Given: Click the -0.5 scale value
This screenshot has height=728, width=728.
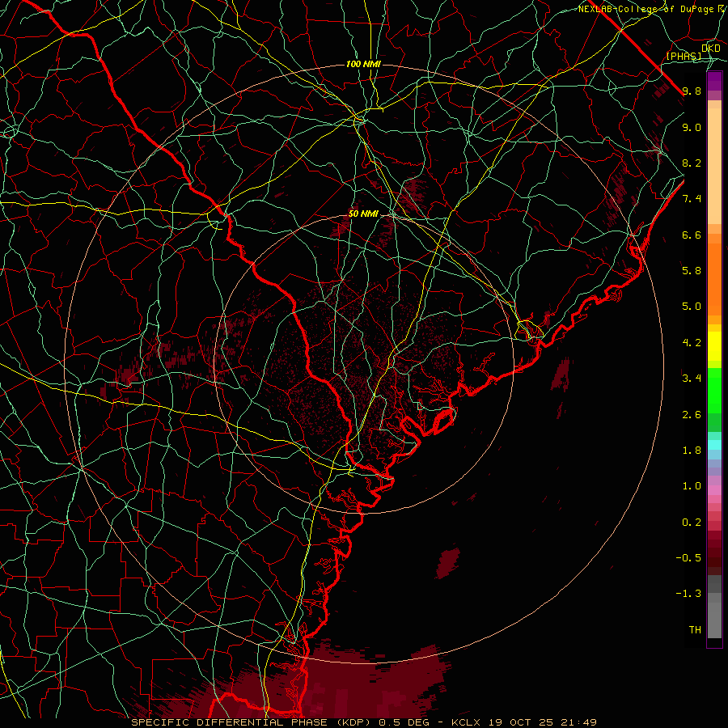Looking at the screenshot, I should click(688, 558).
